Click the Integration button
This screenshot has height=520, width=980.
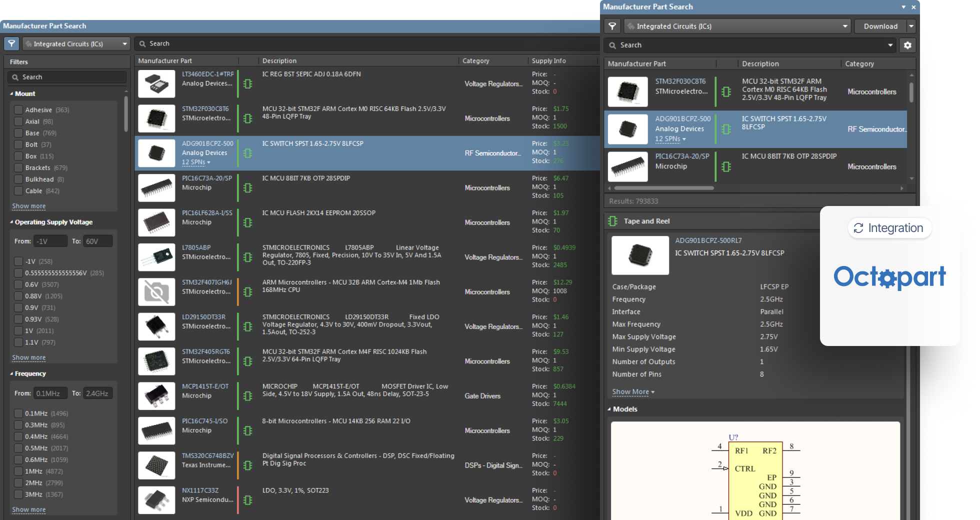coord(889,228)
